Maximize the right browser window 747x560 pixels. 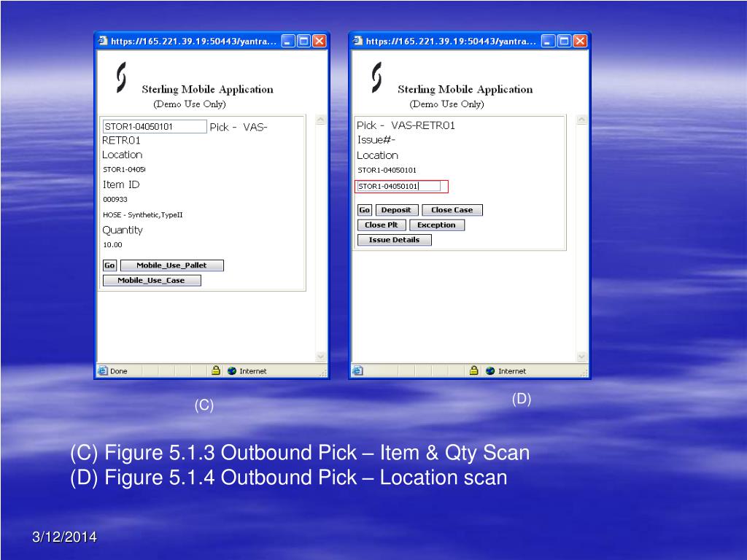pos(564,41)
